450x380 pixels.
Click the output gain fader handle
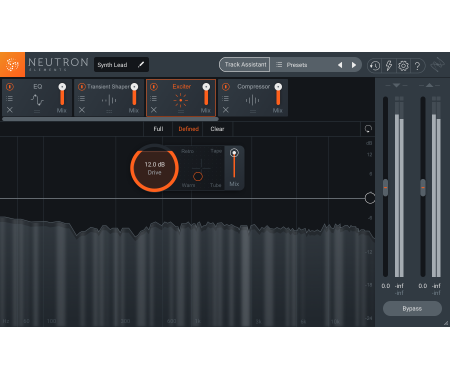pos(423,187)
